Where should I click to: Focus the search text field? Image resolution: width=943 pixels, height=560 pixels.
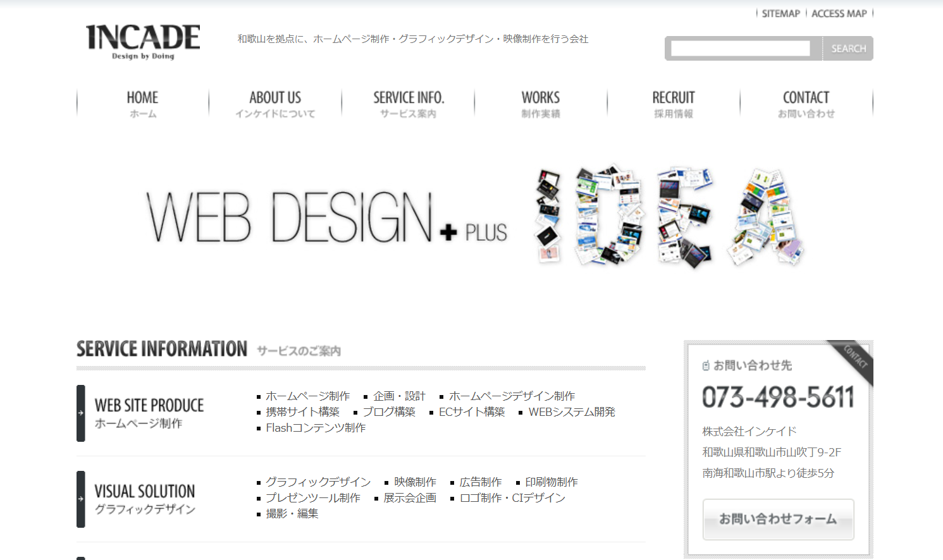click(x=740, y=49)
